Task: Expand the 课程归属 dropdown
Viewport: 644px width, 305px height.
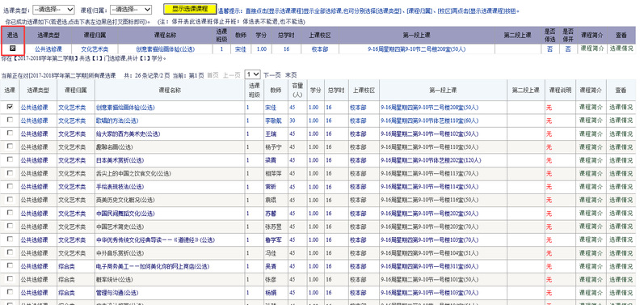Action: click(131, 10)
